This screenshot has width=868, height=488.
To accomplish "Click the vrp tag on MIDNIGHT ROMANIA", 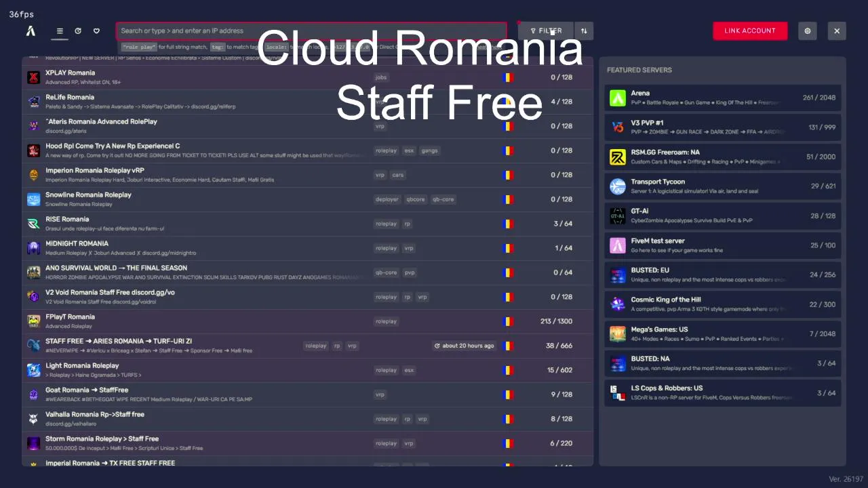I will (409, 248).
